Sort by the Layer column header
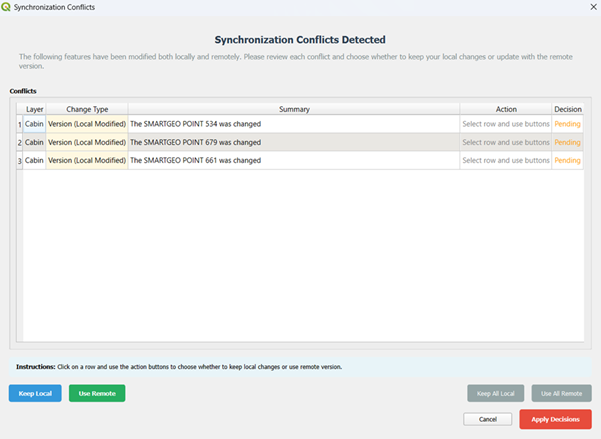Viewport: 601px width, 439px height. tap(34, 109)
